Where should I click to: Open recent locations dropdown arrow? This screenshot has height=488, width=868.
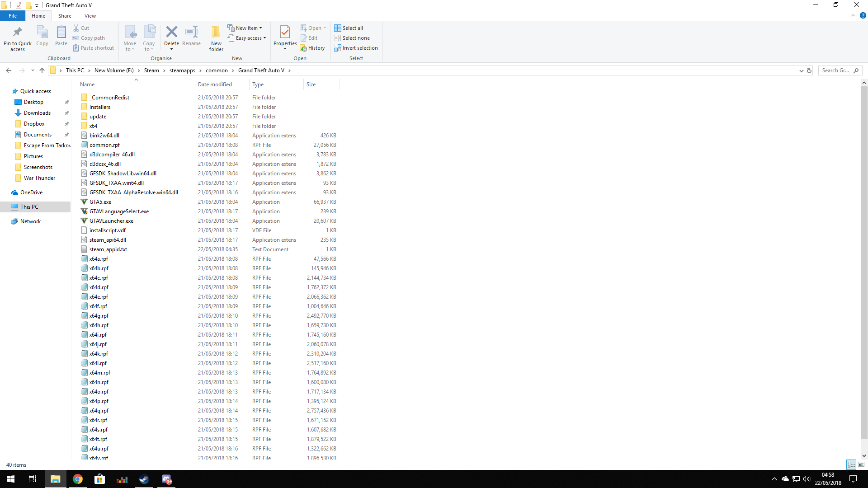click(x=33, y=70)
